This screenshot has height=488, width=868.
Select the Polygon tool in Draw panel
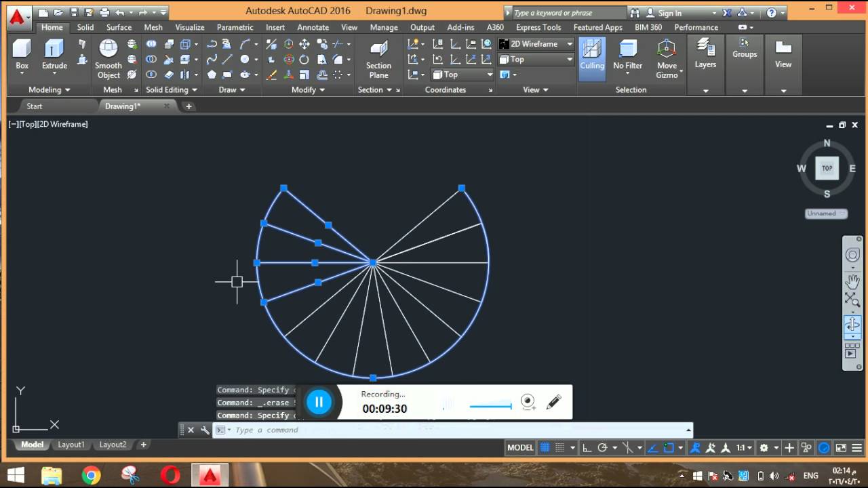(212, 75)
